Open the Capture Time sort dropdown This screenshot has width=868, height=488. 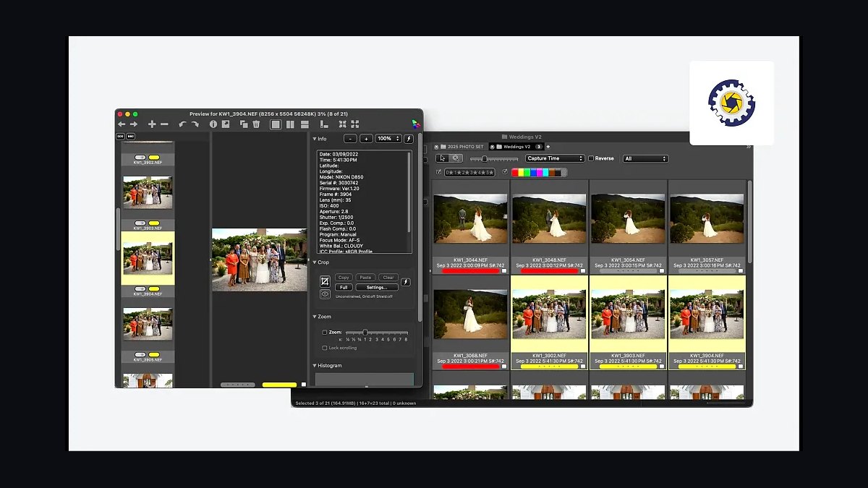pyautogui.click(x=555, y=158)
